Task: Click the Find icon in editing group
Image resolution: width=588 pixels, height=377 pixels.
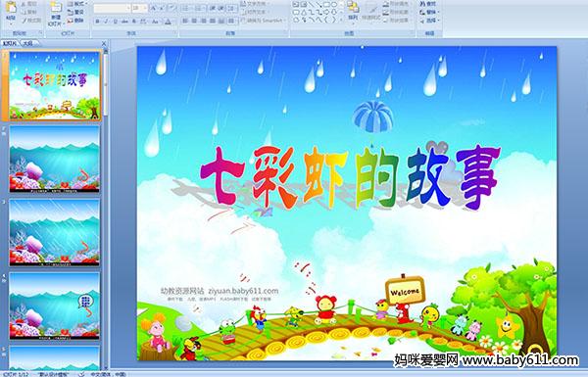Action: point(428,4)
